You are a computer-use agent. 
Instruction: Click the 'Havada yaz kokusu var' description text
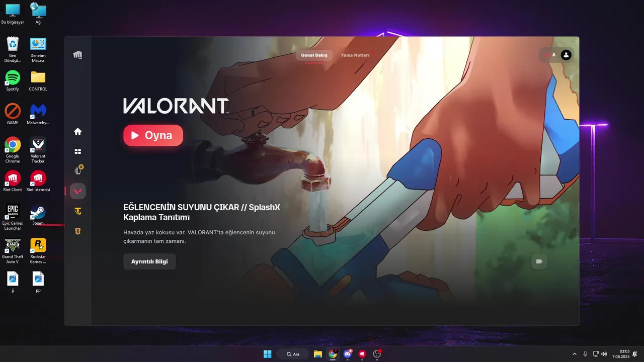click(199, 237)
